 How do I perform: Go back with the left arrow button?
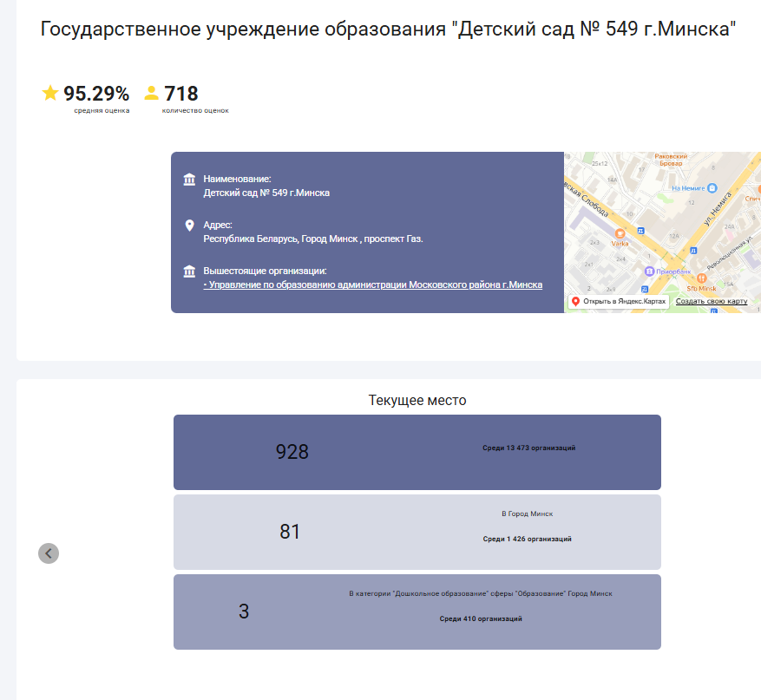pyautogui.click(x=49, y=553)
